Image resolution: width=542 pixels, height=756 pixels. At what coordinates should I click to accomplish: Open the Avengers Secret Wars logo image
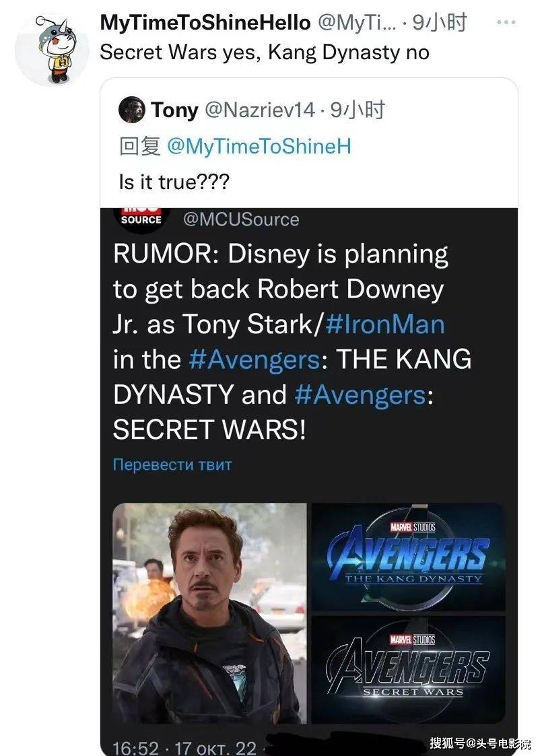pyautogui.click(x=409, y=670)
